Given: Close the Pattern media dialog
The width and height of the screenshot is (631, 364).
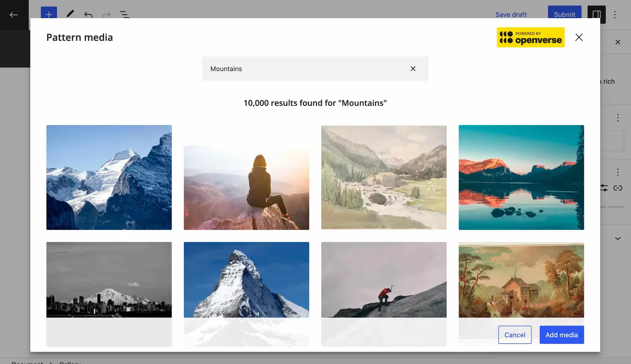Looking at the screenshot, I should click(x=579, y=37).
